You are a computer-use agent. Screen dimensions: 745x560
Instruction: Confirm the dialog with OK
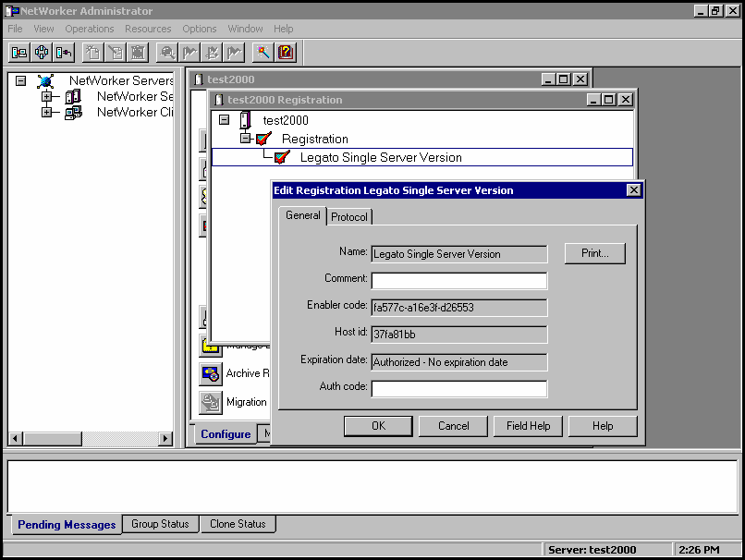point(378,426)
